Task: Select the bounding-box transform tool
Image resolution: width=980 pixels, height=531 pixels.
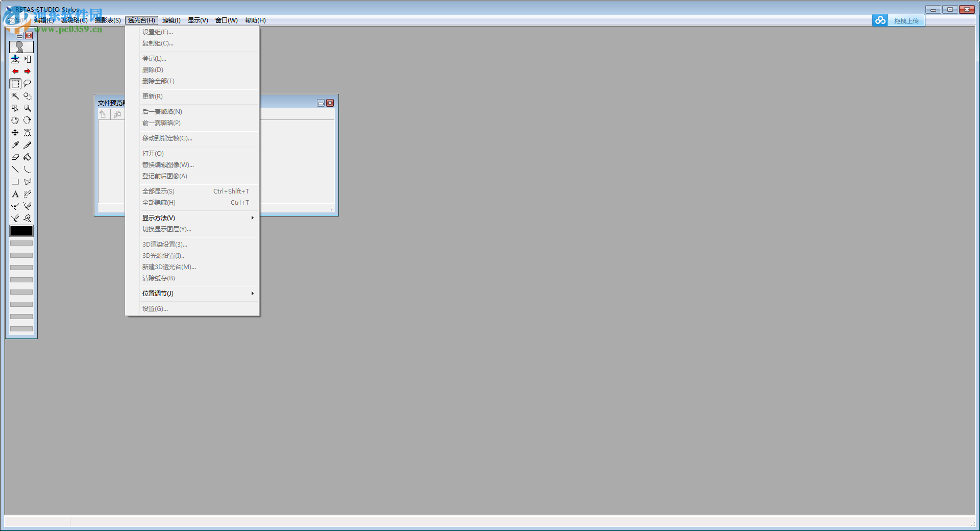Action: pyautogui.click(x=28, y=133)
